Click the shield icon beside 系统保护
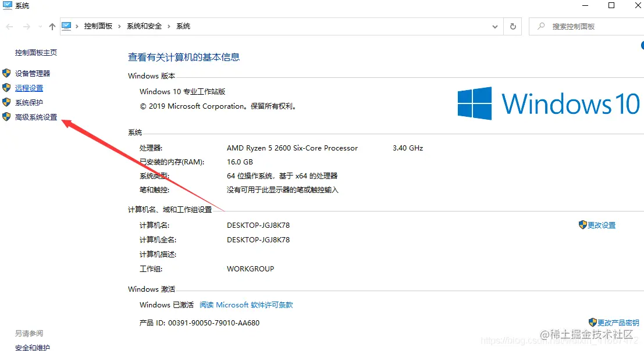The width and height of the screenshot is (644, 351). coord(6,102)
